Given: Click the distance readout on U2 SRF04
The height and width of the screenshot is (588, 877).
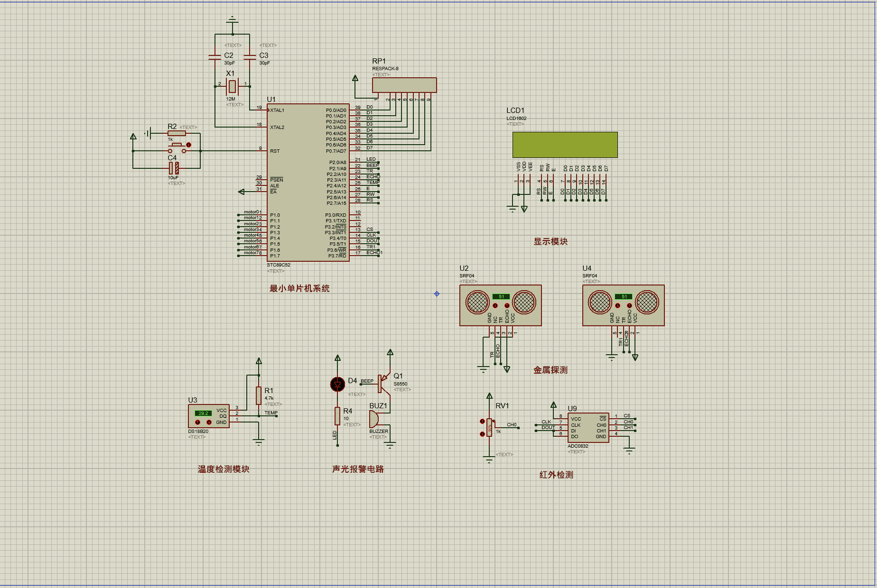Looking at the screenshot, I should point(501,296).
